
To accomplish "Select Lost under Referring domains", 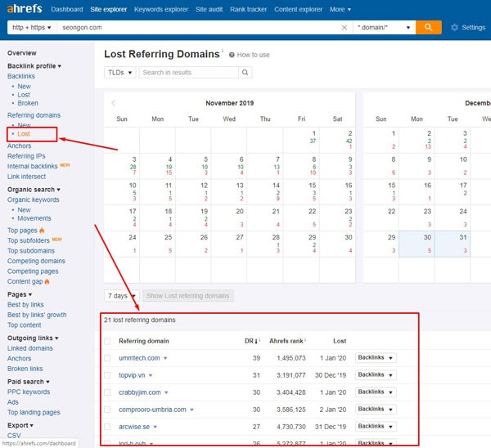I will pyautogui.click(x=24, y=134).
